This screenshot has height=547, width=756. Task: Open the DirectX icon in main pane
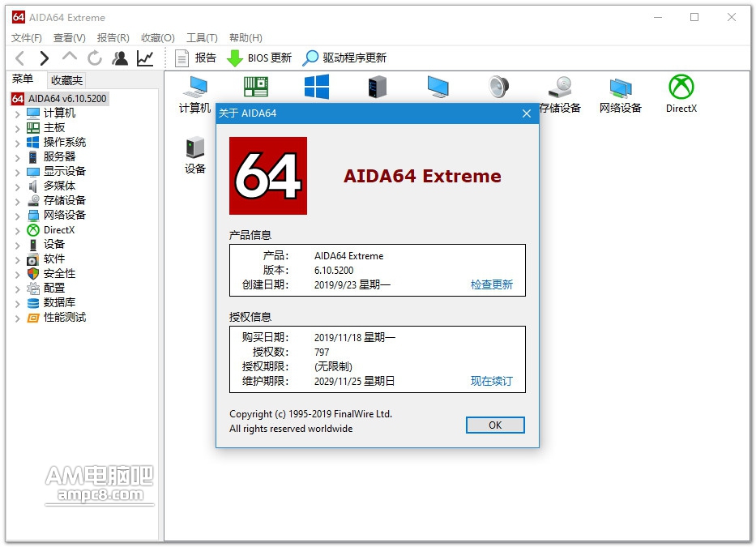click(681, 95)
